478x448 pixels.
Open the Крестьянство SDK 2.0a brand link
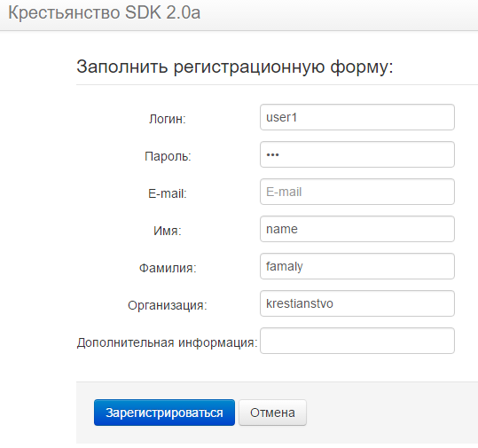pos(104,12)
